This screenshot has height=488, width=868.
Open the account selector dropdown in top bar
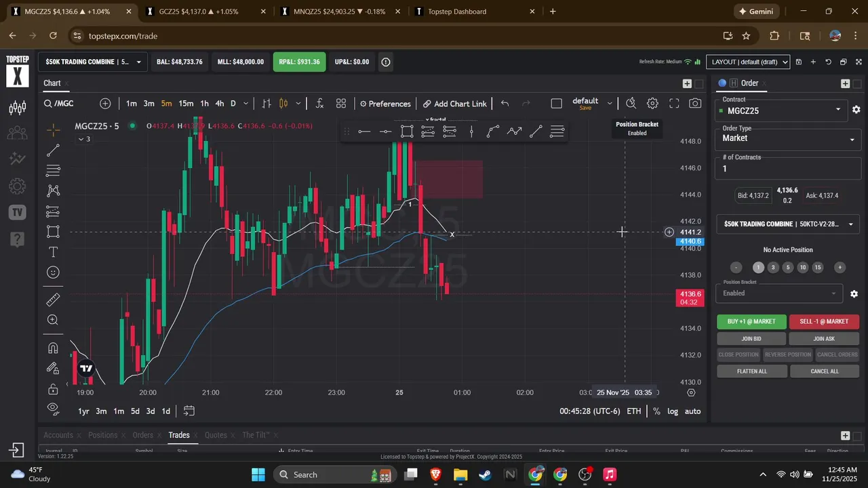click(94, 62)
